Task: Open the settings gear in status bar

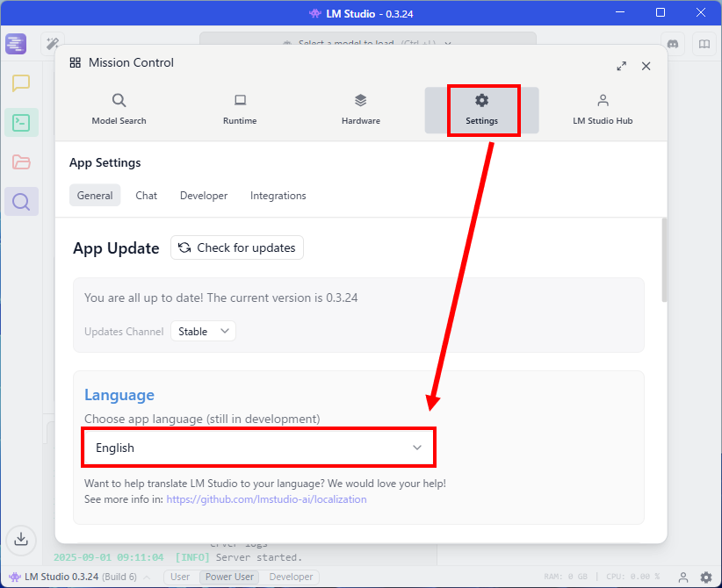Action: (x=706, y=577)
